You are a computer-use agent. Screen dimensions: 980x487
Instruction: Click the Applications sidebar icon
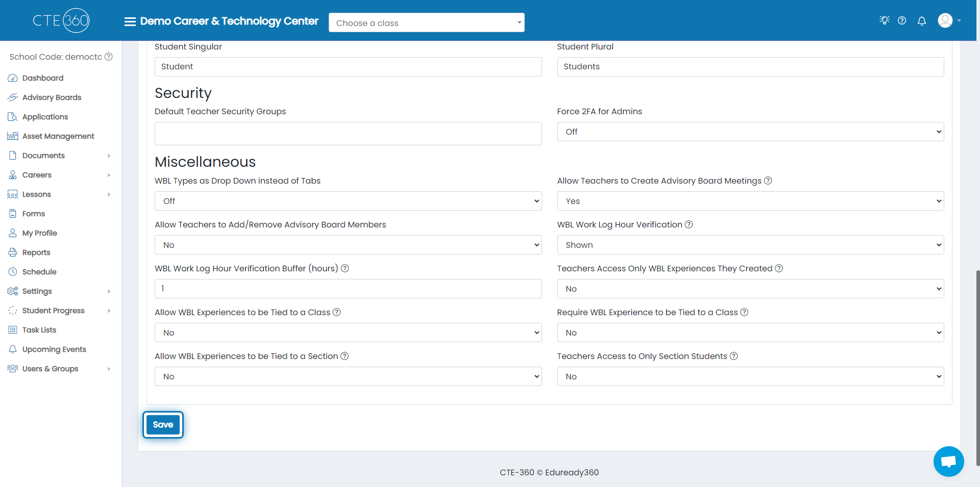coord(13,117)
